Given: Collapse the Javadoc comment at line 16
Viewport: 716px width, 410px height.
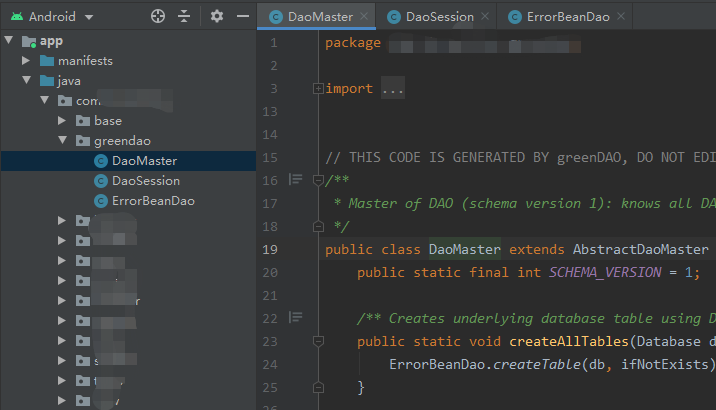Looking at the screenshot, I should tap(318, 180).
